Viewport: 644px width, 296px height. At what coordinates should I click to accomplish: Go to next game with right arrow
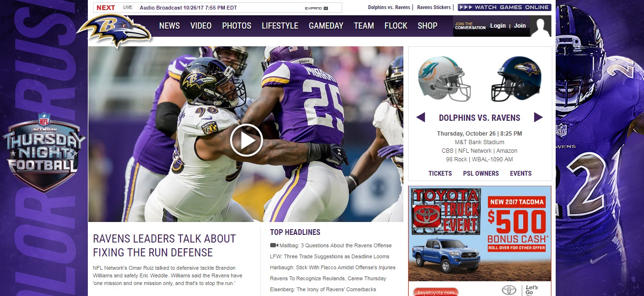538,117
